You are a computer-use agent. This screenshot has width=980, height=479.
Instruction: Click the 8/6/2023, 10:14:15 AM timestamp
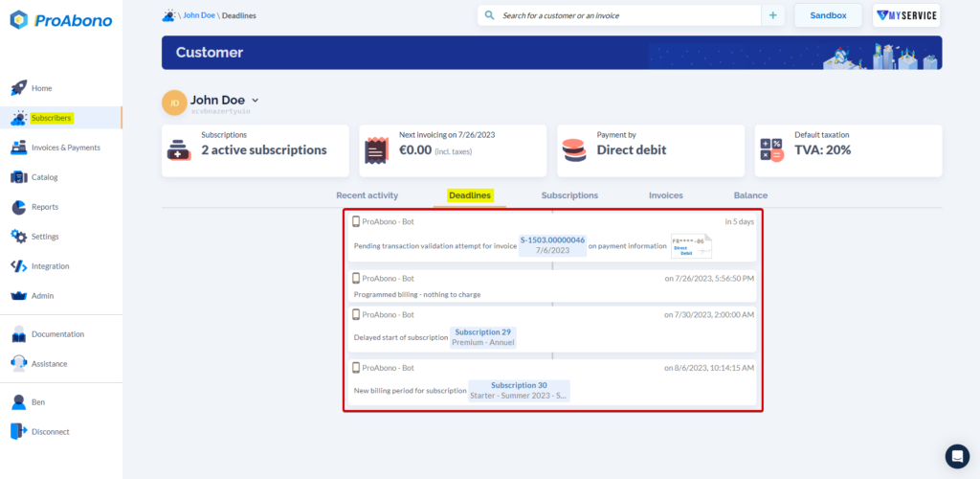click(x=709, y=368)
